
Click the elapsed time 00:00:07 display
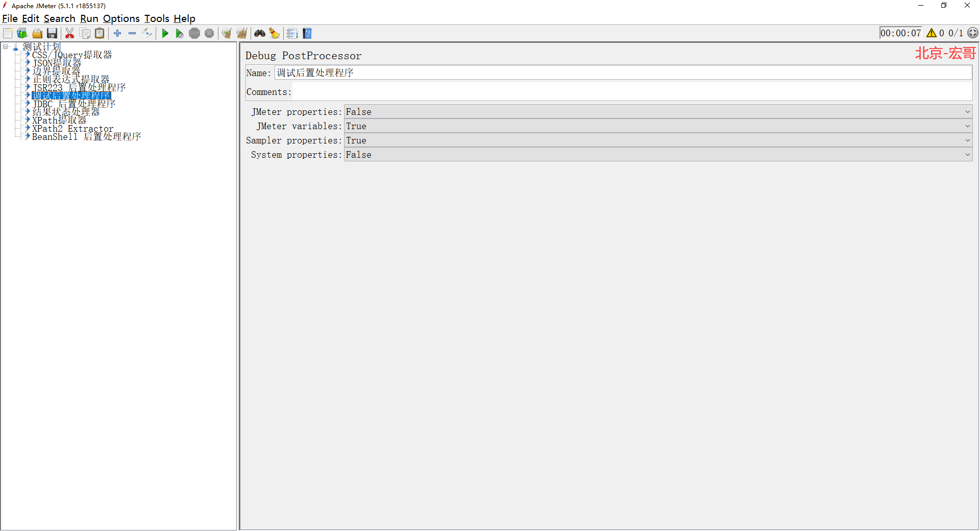901,33
